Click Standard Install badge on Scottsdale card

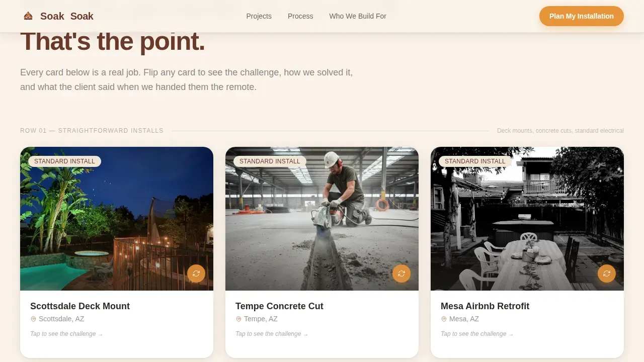coord(64,161)
